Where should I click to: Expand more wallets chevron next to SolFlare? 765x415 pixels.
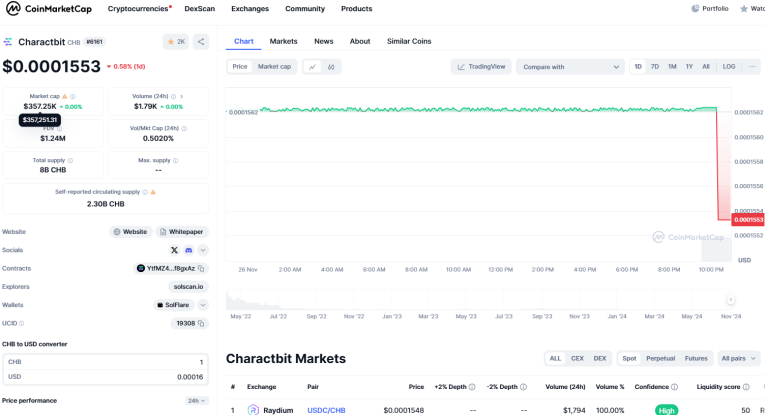click(x=203, y=305)
